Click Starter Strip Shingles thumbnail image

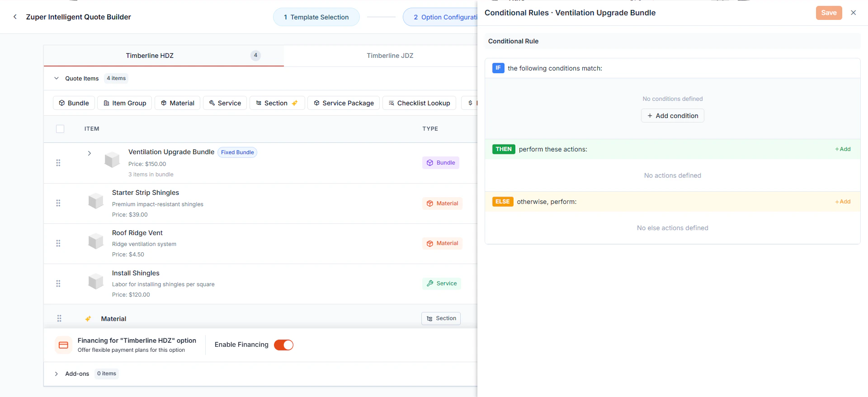tap(96, 200)
